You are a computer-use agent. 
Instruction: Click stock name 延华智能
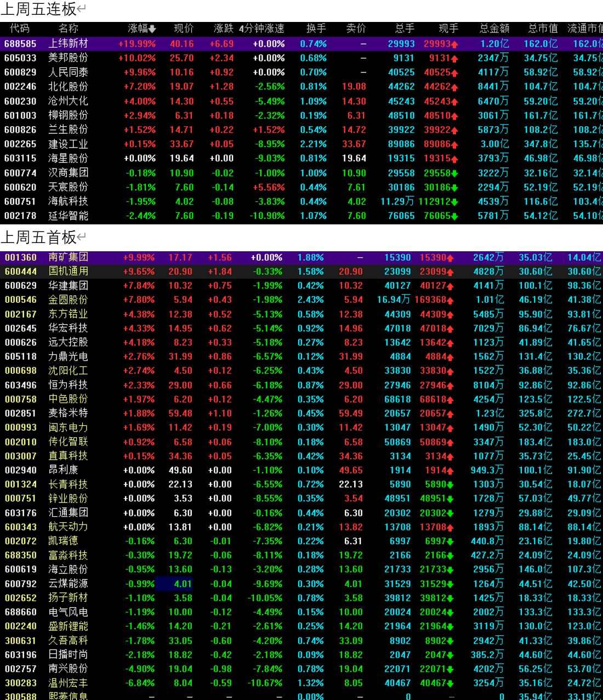[x=68, y=216]
